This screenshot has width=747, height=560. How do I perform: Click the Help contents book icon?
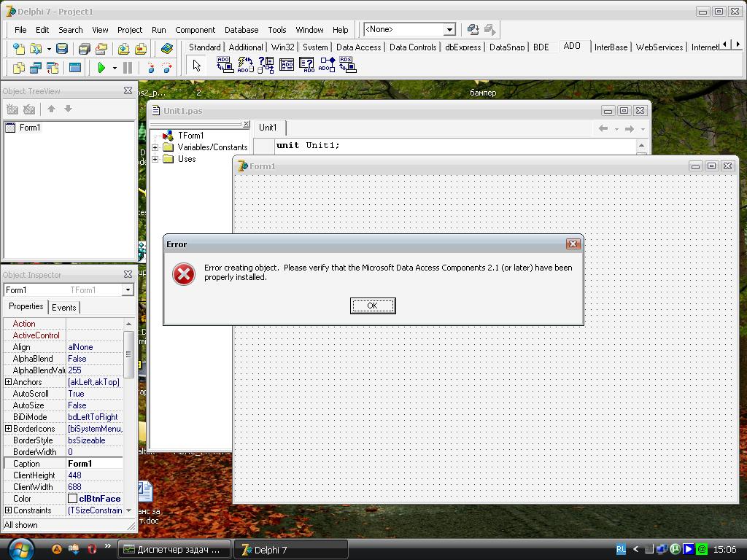[166, 49]
